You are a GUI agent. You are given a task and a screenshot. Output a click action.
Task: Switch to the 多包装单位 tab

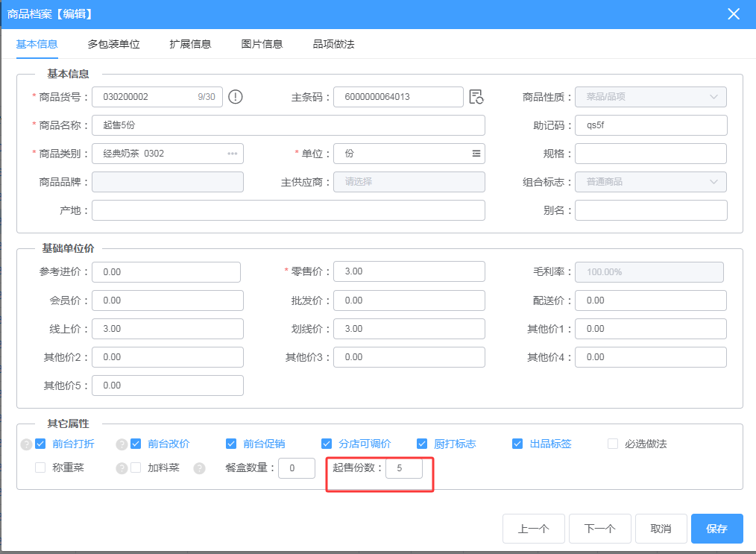(x=114, y=44)
